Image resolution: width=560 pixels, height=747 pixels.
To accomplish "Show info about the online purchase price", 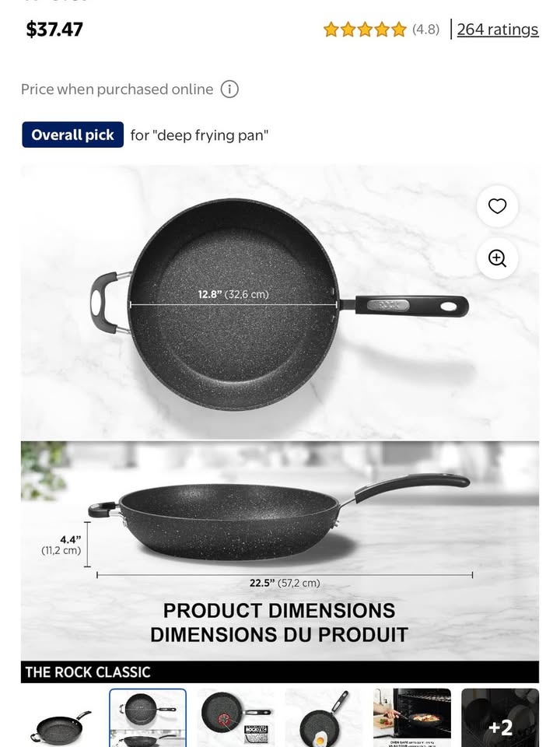I will (229, 89).
